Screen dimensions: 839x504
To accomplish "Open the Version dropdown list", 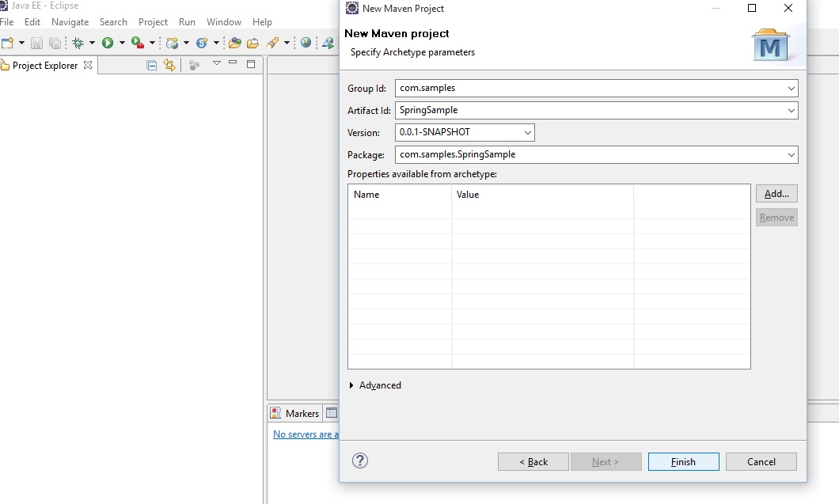I will point(528,133).
